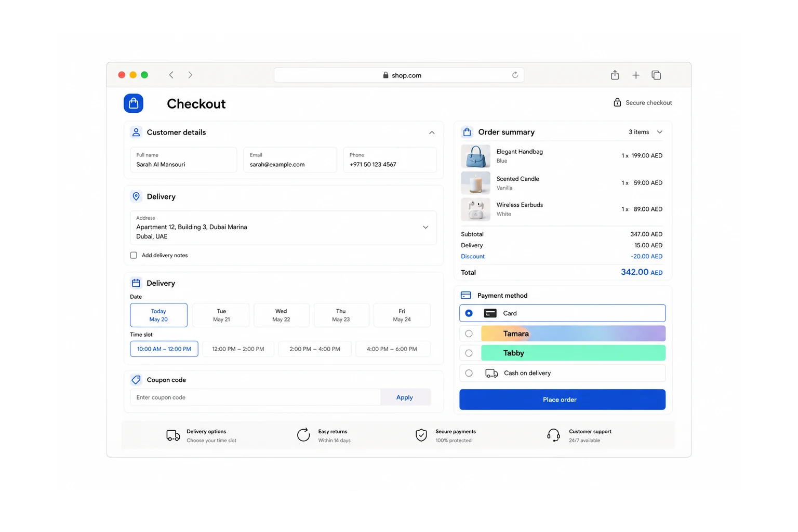The width and height of the screenshot is (798, 532).
Task: Choose the Today May 20 date tab
Action: (x=158, y=315)
